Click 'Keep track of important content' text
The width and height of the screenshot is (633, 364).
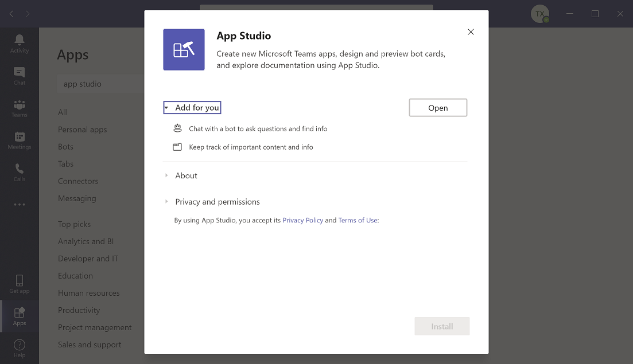tap(251, 147)
